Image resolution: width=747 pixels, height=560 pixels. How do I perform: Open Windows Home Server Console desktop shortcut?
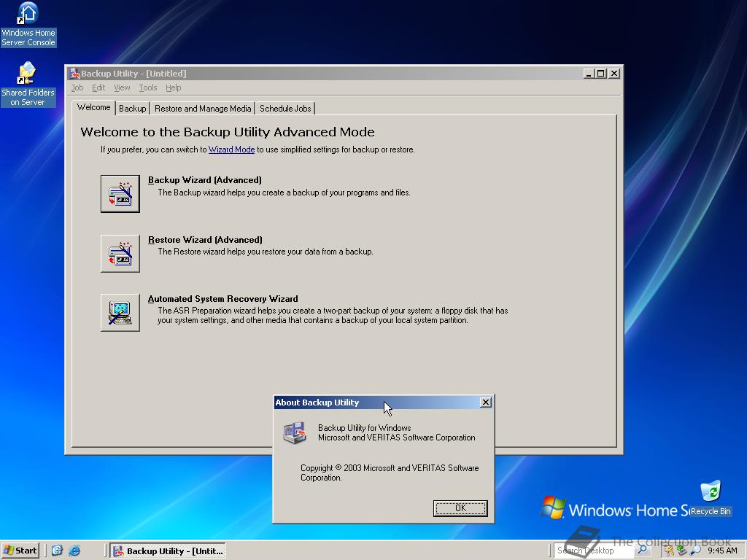28,25
